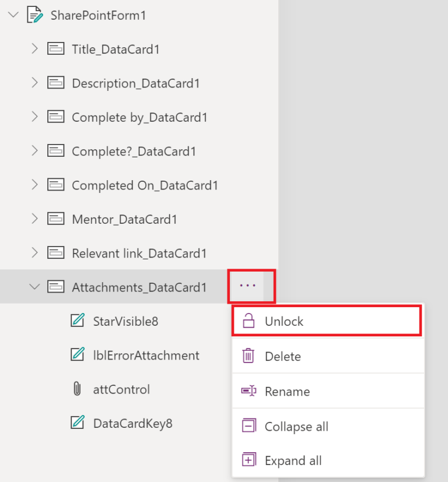Select Rename from the context menu
Image resolution: width=448 pixels, height=482 pixels.
tap(328, 391)
